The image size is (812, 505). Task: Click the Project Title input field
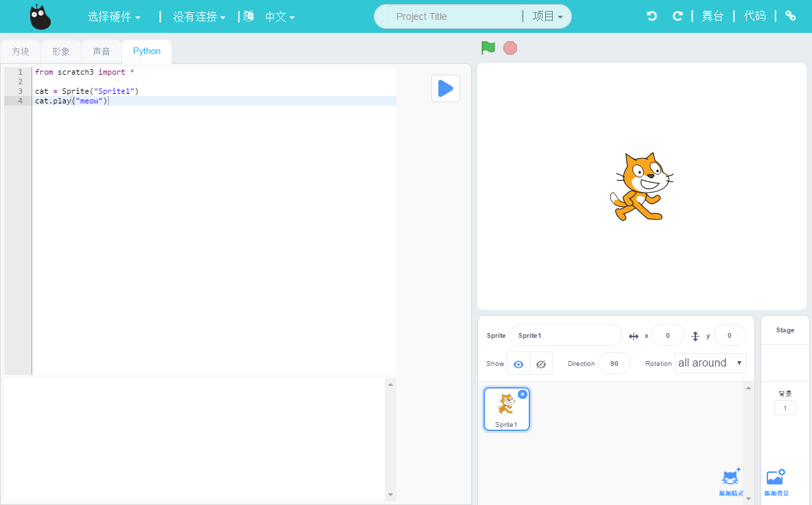pyautogui.click(x=446, y=16)
